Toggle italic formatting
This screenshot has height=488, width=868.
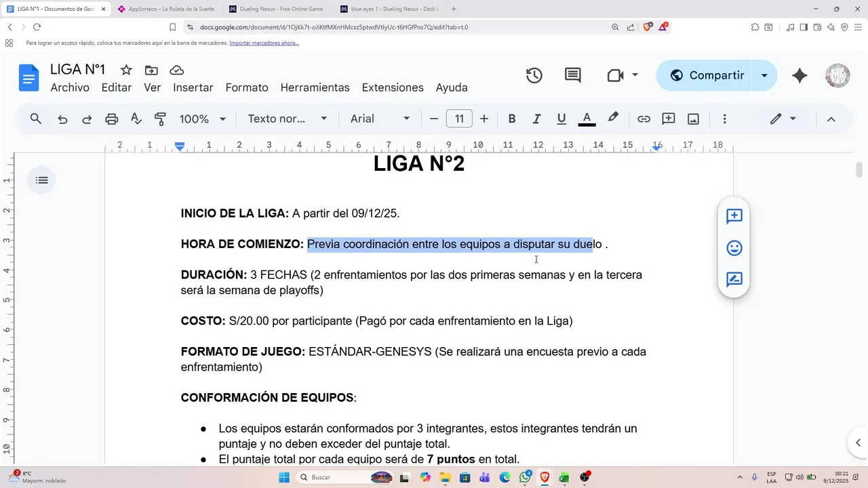click(536, 119)
